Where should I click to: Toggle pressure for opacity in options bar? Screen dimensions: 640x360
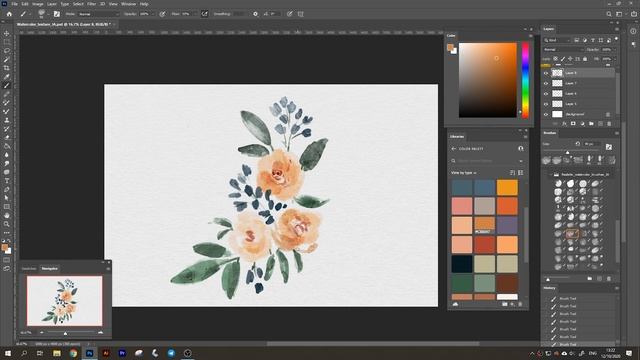[162, 14]
